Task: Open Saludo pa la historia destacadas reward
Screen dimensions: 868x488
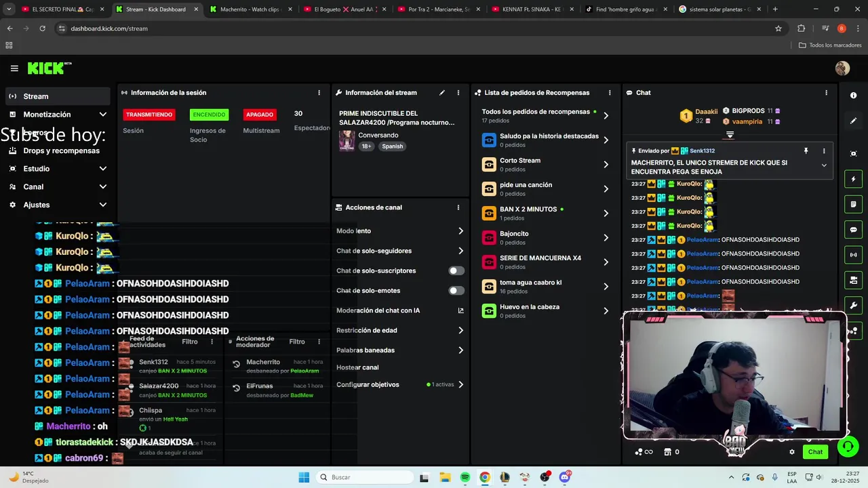Action: coord(545,140)
